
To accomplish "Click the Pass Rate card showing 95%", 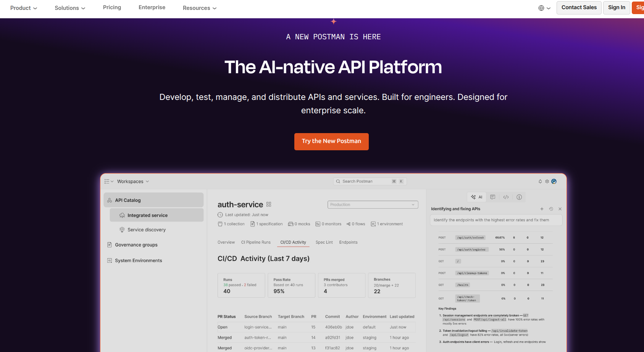I will [x=291, y=285].
